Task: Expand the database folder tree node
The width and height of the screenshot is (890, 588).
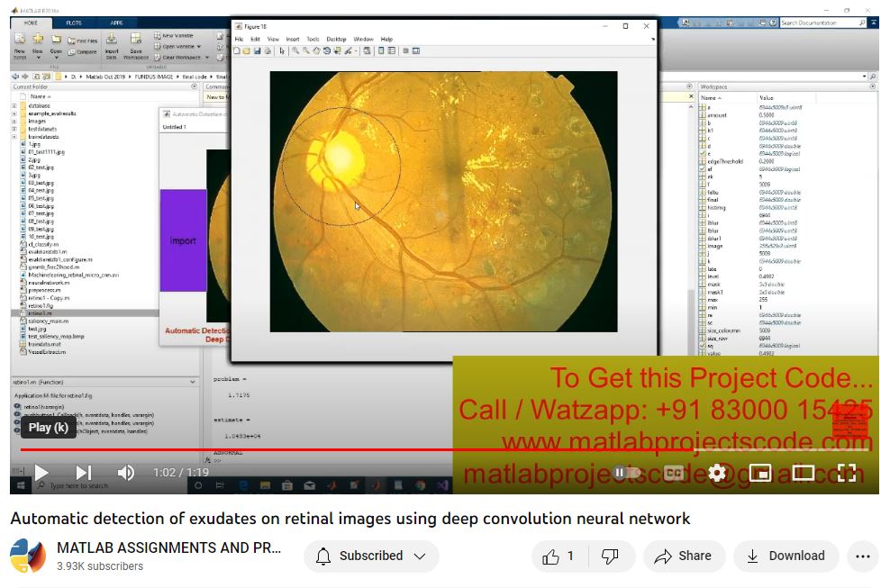Action: tap(14, 105)
